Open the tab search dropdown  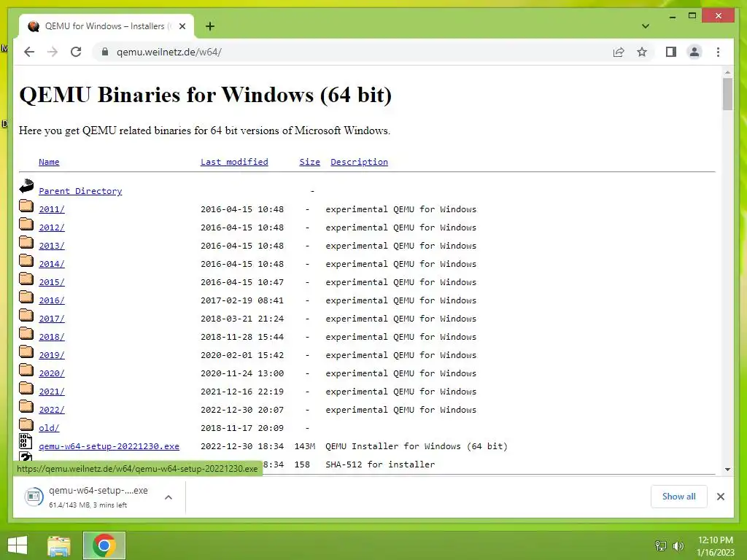point(645,26)
